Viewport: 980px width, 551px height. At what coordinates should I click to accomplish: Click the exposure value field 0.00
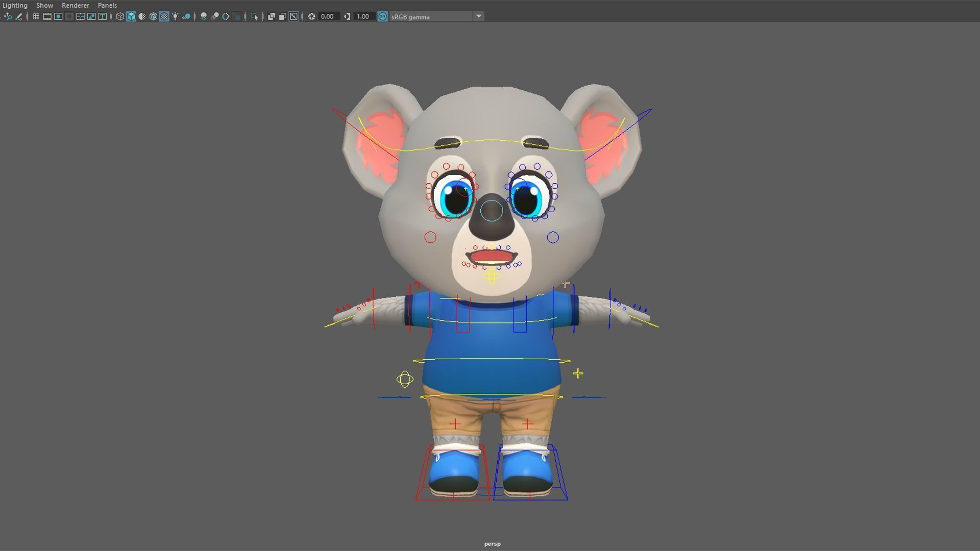pos(327,16)
